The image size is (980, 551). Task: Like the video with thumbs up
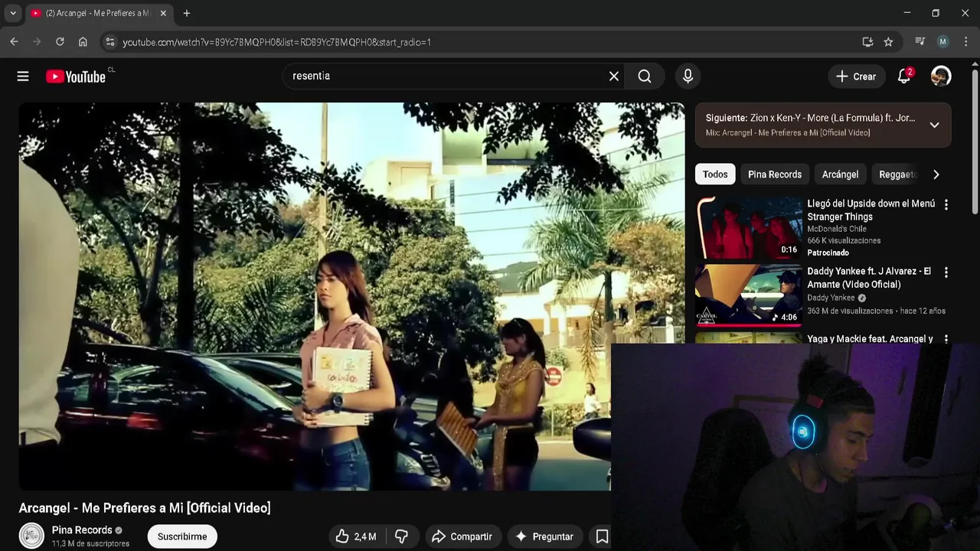click(x=356, y=536)
